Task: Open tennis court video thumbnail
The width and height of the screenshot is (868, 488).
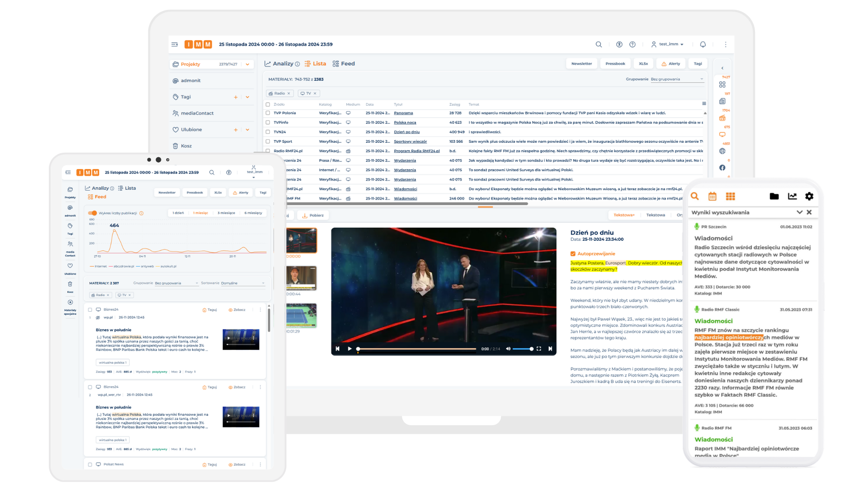Action: tap(302, 315)
